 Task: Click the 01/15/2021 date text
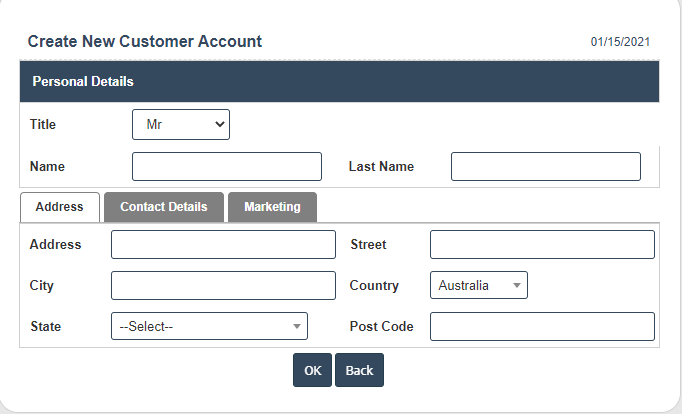[x=620, y=42]
